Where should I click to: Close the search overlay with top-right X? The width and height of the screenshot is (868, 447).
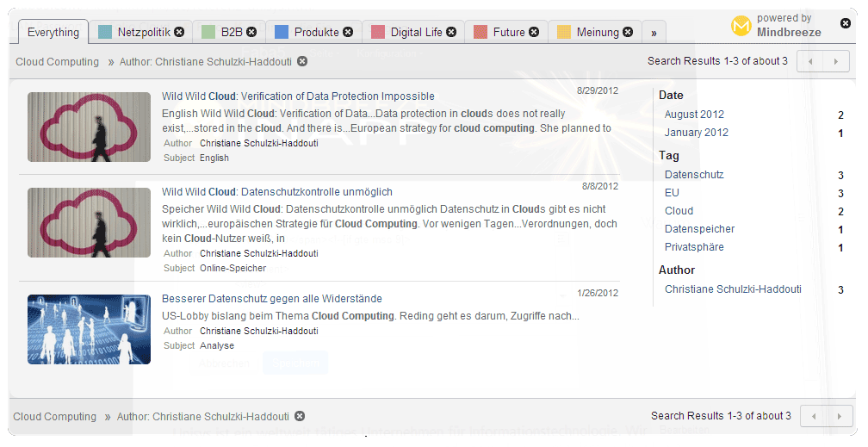[x=846, y=23]
